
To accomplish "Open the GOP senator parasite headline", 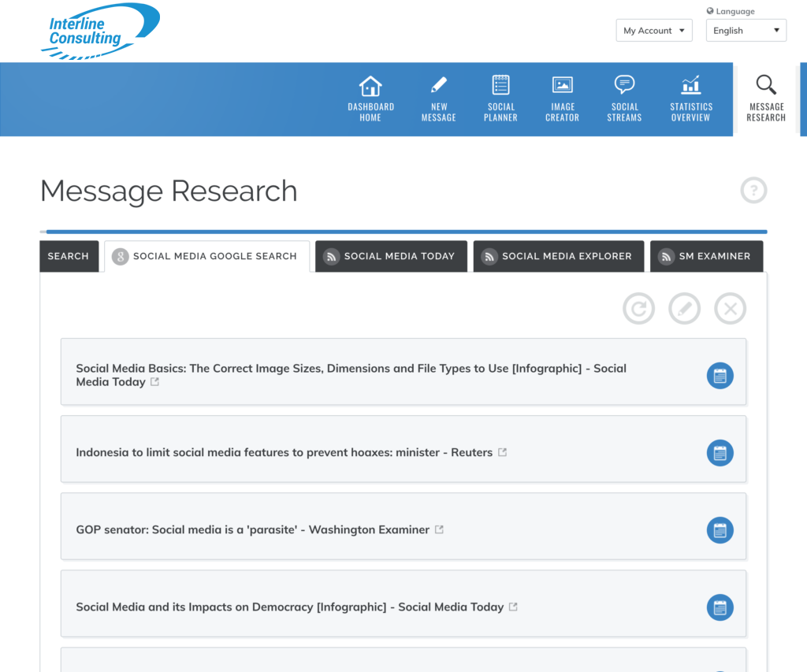I will tap(253, 529).
